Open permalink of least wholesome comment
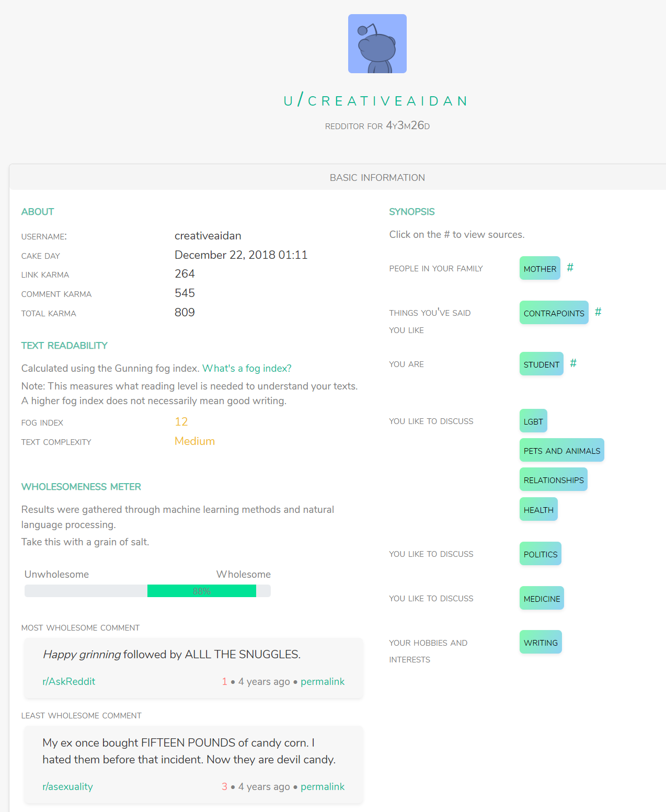Image resolution: width=666 pixels, height=812 pixels. pyautogui.click(x=323, y=786)
